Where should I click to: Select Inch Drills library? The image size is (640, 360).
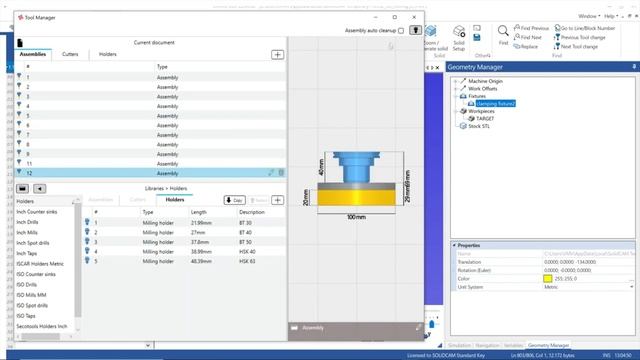[x=27, y=222]
